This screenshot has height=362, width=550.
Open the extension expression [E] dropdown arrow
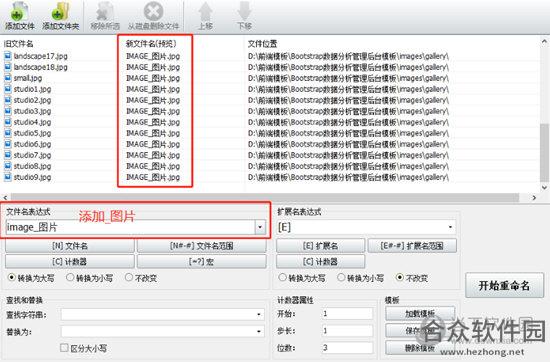pos(450,227)
